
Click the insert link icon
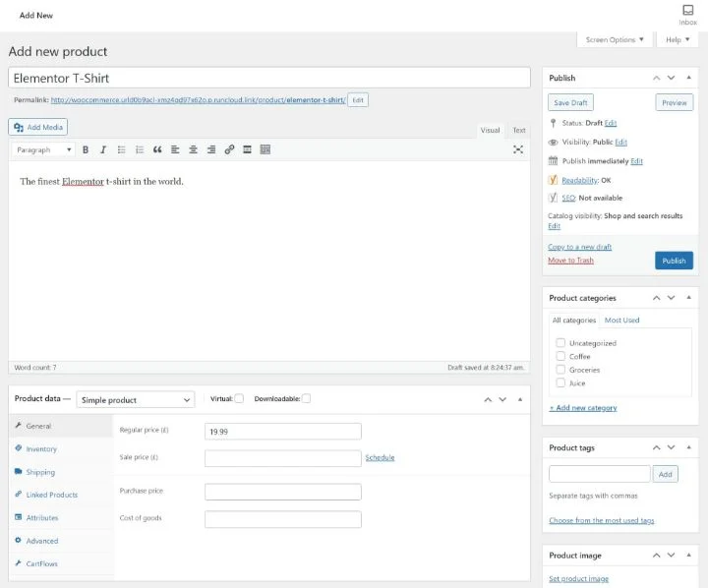click(x=229, y=149)
